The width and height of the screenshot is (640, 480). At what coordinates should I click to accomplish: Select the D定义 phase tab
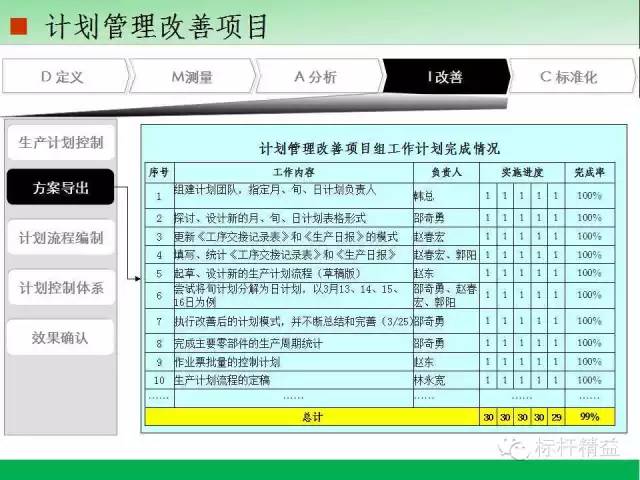click(62, 77)
